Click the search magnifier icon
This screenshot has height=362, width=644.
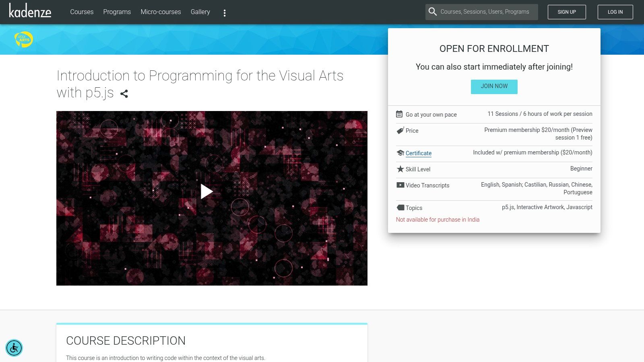pyautogui.click(x=433, y=12)
